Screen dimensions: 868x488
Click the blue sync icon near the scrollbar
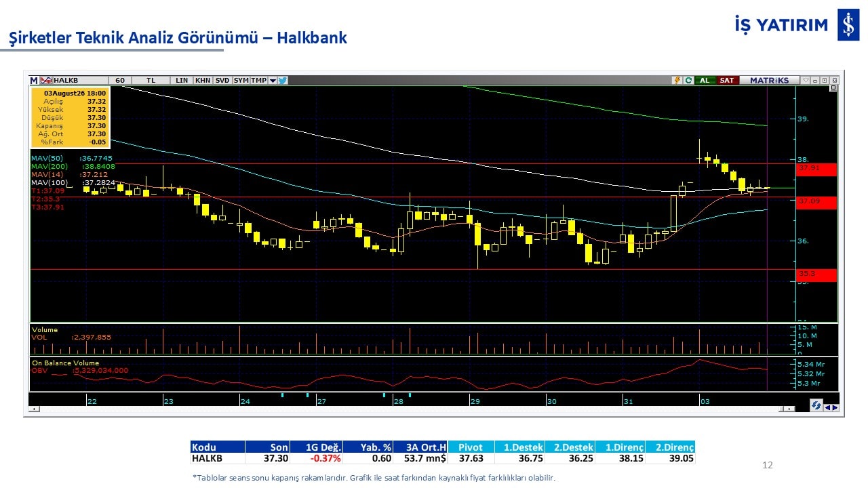(816, 405)
